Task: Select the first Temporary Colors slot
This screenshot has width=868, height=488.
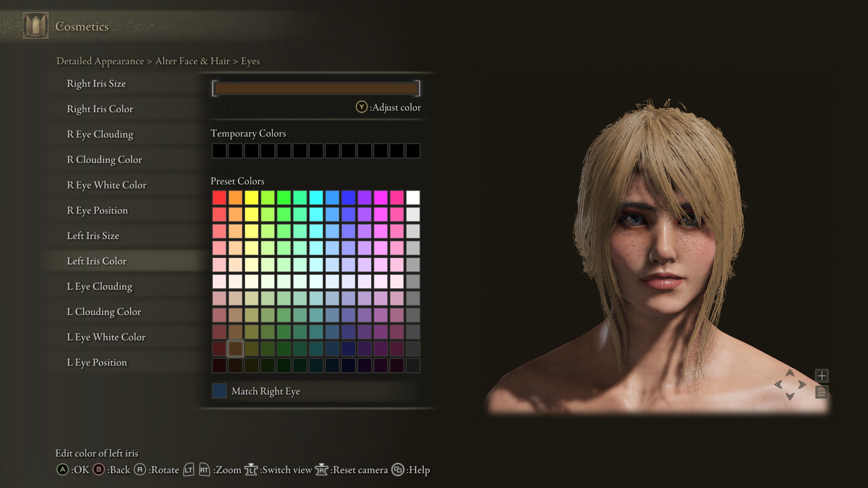Action: pyautogui.click(x=219, y=151)
